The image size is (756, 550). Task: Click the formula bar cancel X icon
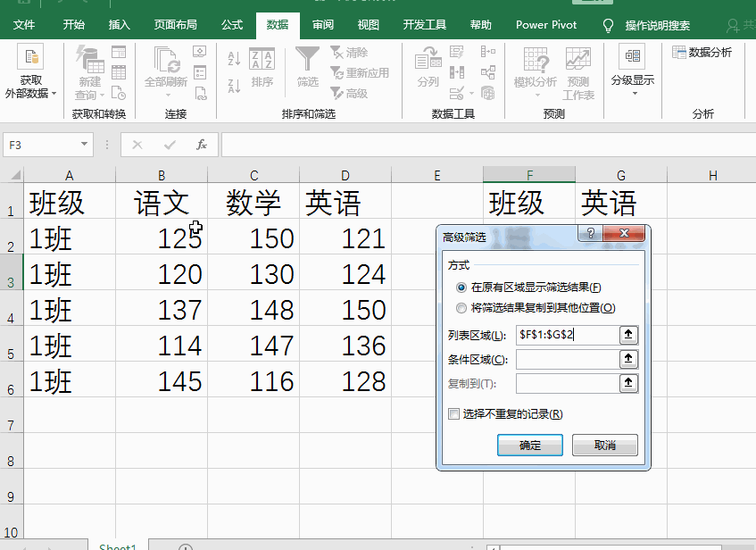point(137,145)
